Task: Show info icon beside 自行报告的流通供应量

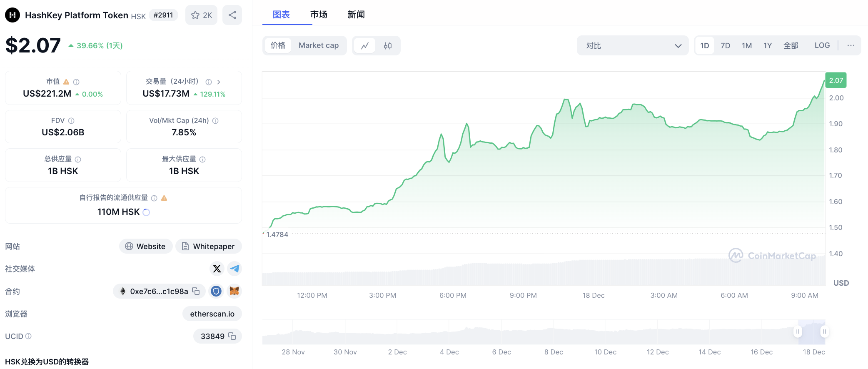Action: click(x=154, y=198)
